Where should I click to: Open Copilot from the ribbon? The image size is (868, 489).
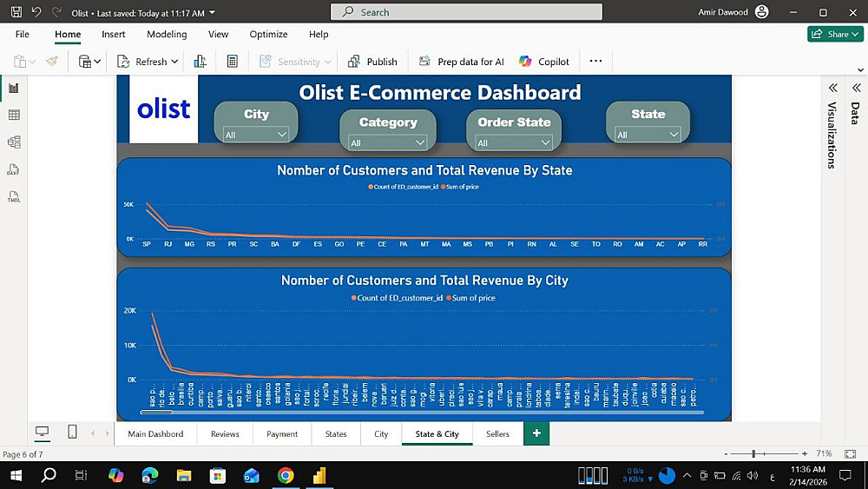(x=544, y=62)
